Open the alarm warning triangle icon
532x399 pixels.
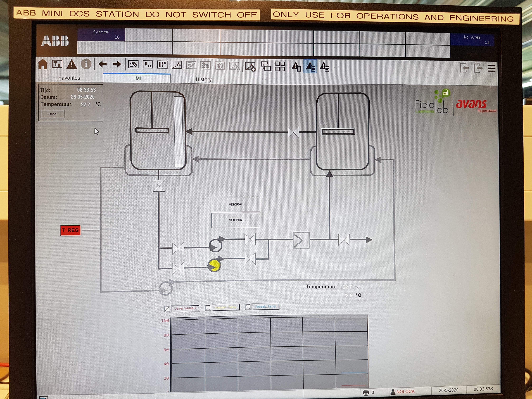click(72, 64)
